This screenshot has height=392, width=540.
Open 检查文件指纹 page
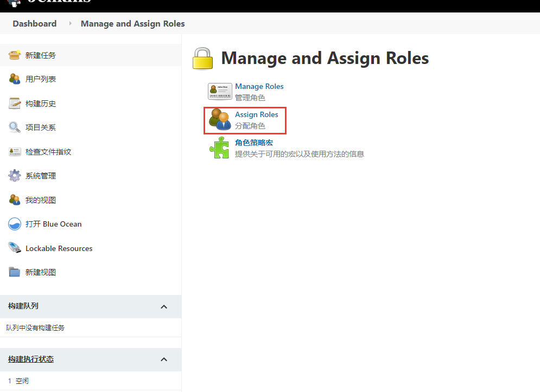48,152
